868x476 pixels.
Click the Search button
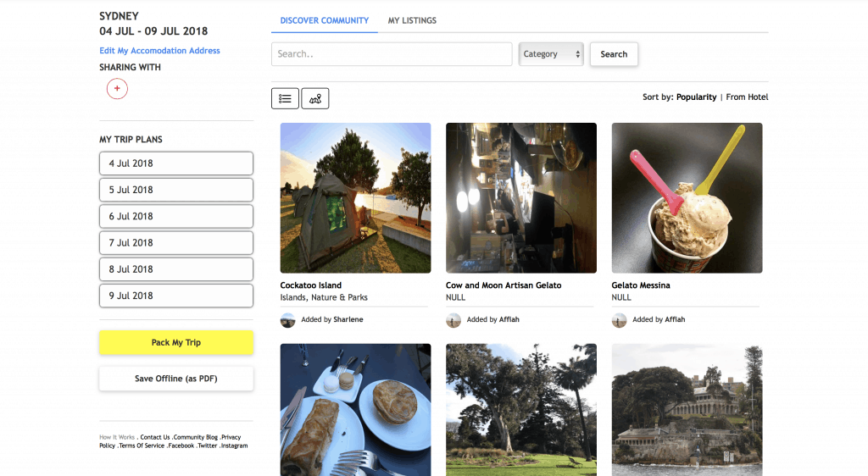[614, 54]
